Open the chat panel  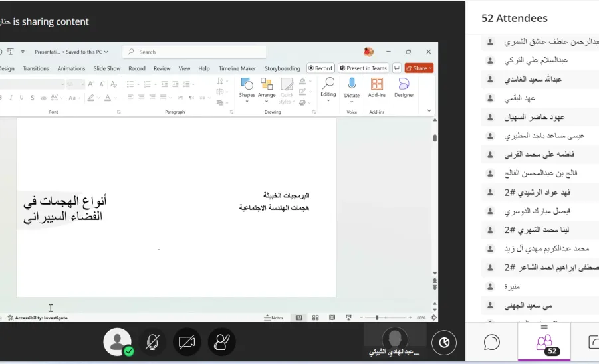(492, 342)
